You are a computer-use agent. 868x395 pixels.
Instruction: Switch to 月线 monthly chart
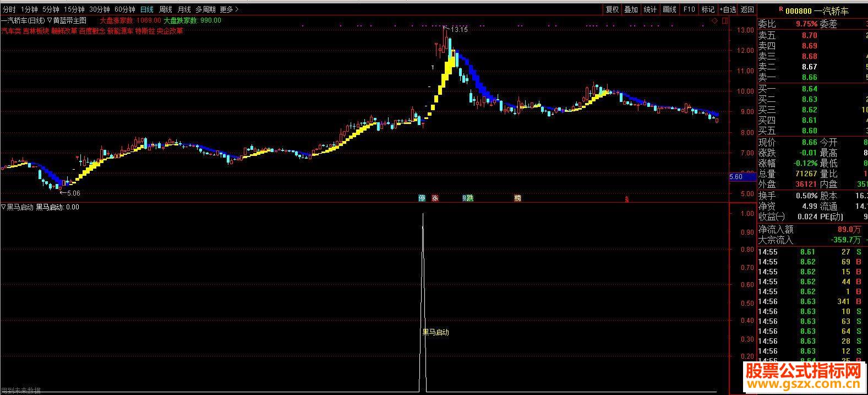coord(184,9)
